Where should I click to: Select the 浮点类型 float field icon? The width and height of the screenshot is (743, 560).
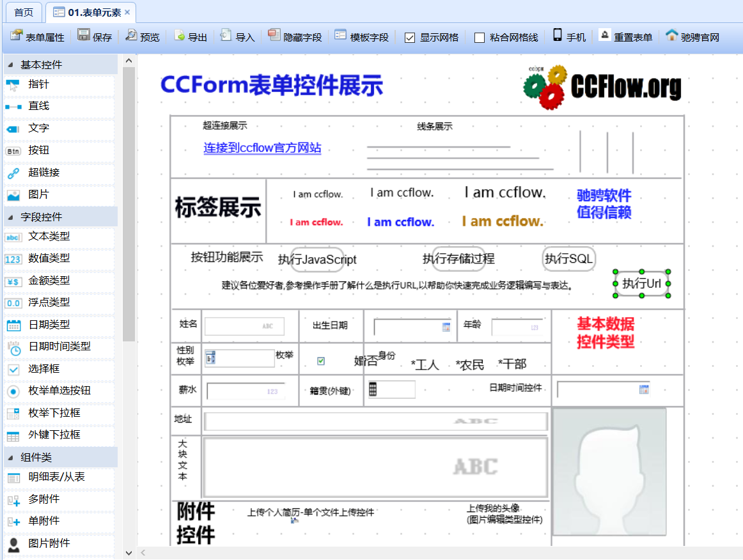(x=13, y=303)
